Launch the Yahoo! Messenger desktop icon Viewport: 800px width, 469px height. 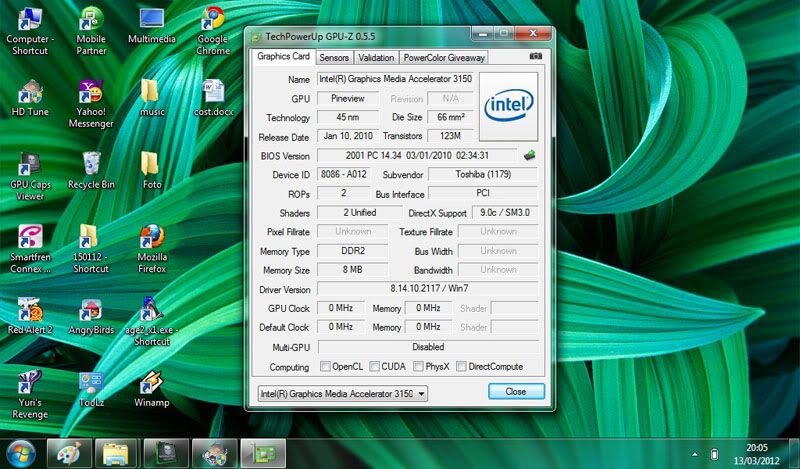point(91,104)
